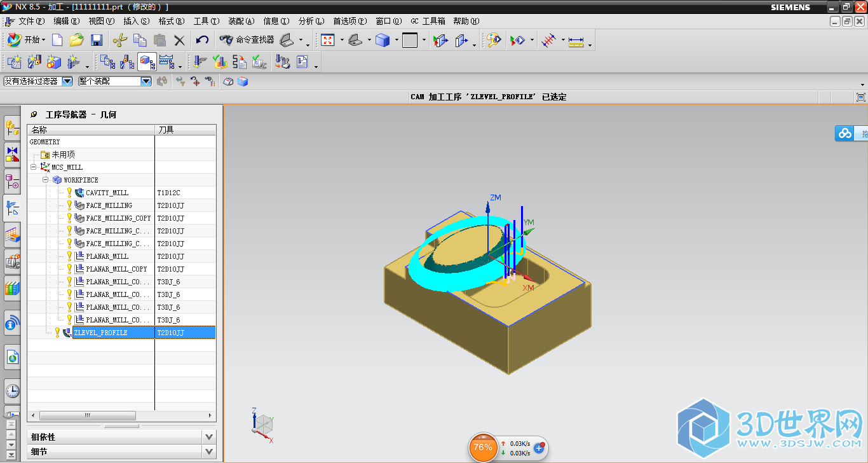The height and width of the screenshot is (463, 868).
Task: Select the active Geometry View icon
Action: point(147,62)
